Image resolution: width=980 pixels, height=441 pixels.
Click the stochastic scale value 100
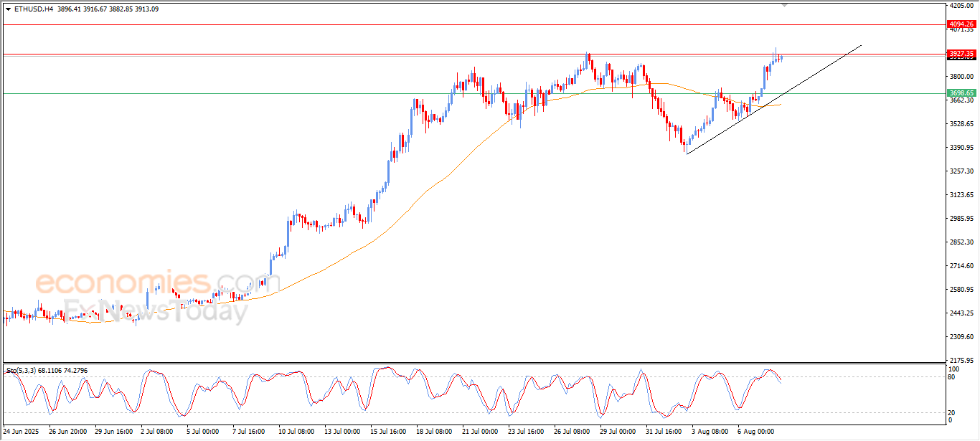pos(953,369)
